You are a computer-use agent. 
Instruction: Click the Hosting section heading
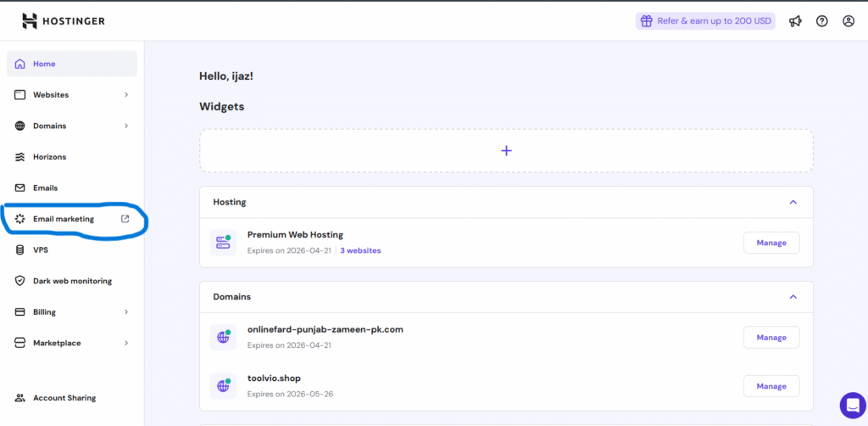click(x=230, y=202)
